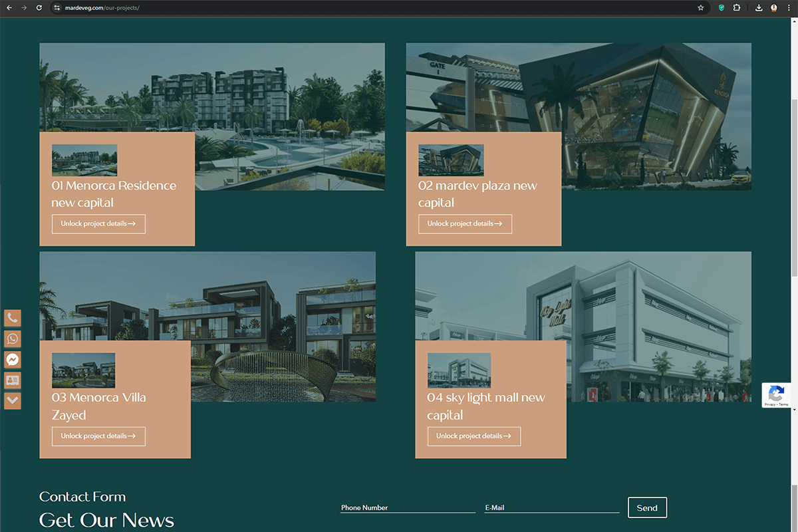798x532 pixels.
Task: Open the WhatsApp chat icon
Action: pos(13,339)
